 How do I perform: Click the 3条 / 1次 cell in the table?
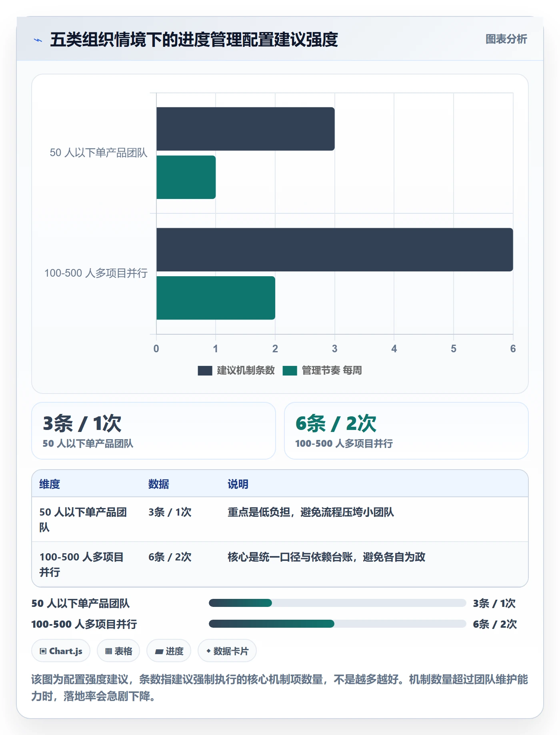[x=170, y=512]
